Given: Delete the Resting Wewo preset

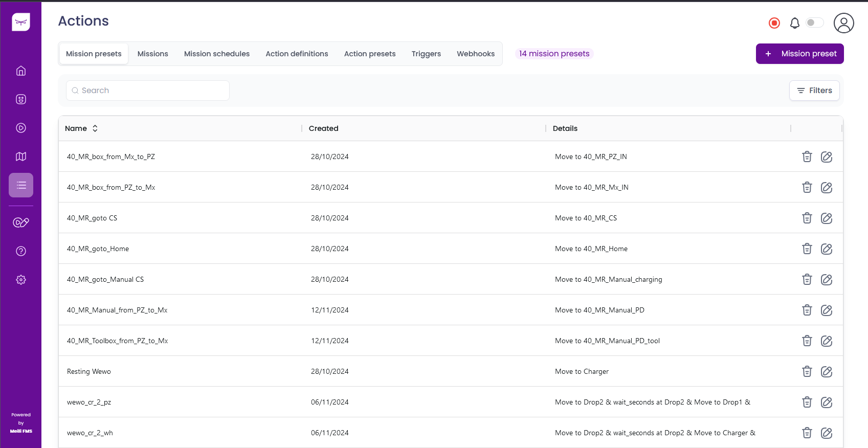Looking at the screenshot, I should click(x=807, y=371).
